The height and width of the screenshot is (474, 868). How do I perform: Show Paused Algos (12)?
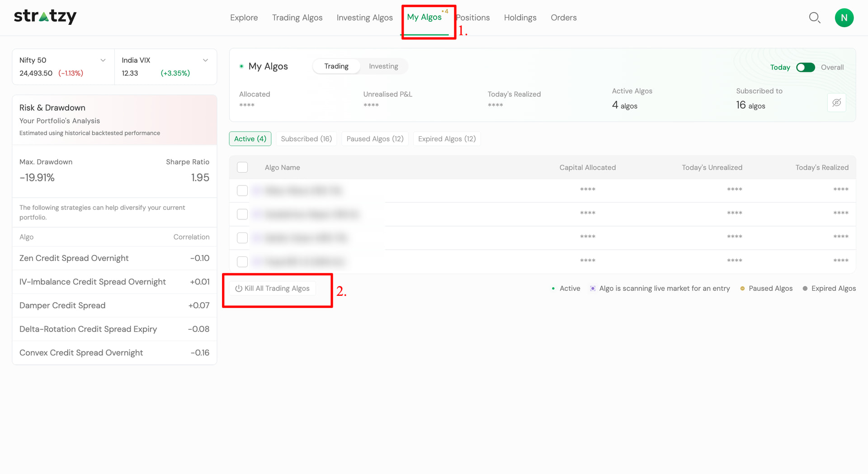tap(375, 139)
